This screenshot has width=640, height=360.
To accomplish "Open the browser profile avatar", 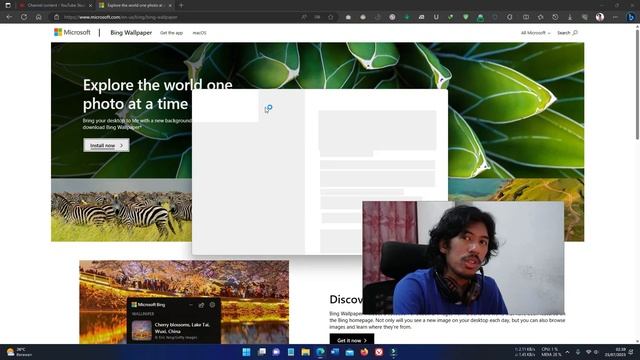I will [600, 17].
